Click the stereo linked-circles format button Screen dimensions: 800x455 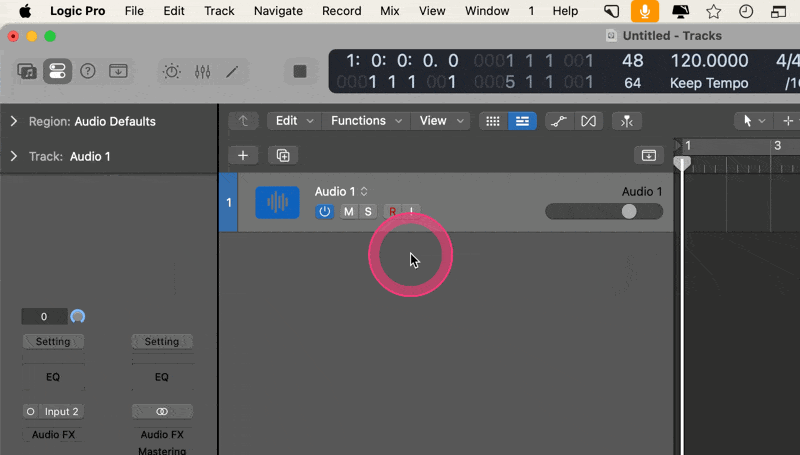point(162,411)
